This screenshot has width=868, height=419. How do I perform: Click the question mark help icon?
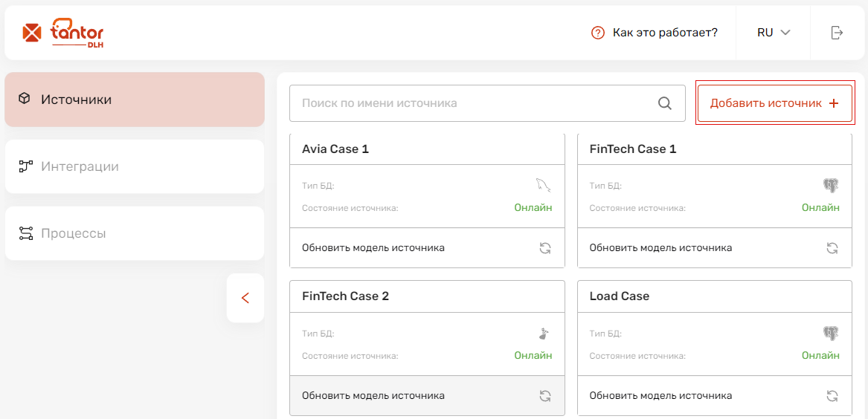click(x=598, y=33)
